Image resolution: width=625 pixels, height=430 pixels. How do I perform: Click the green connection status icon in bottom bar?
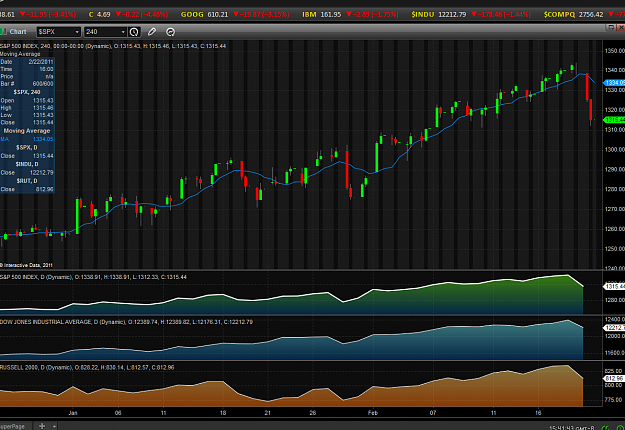click(x=605, y=428)
